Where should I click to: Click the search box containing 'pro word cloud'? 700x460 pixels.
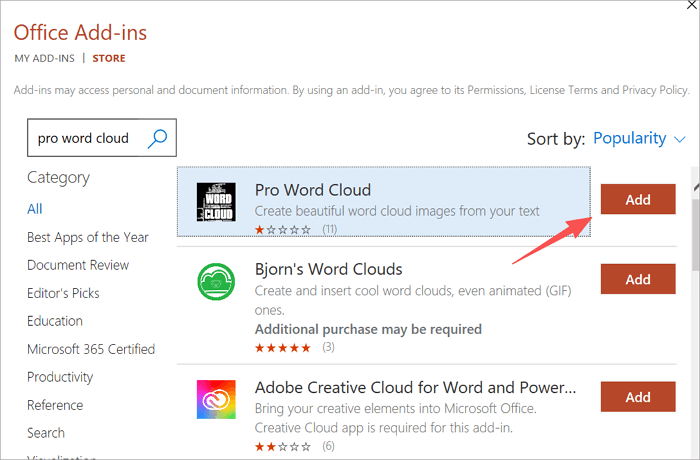[86, 138]
